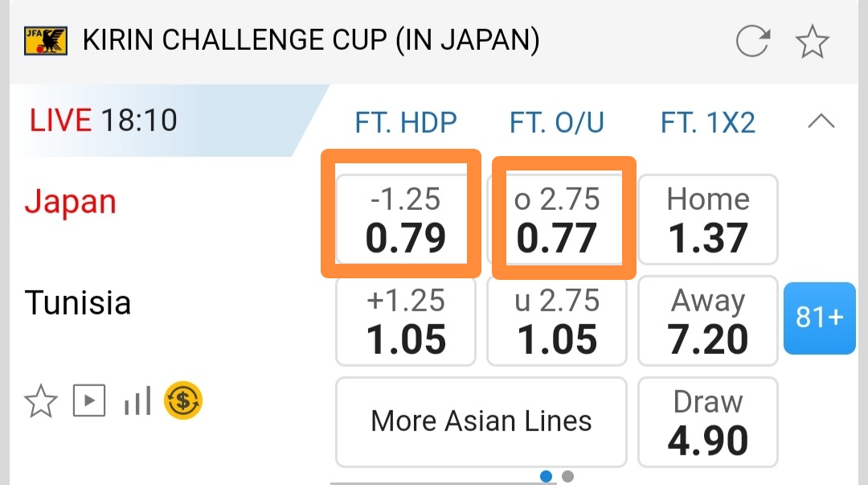Choose Home win odds 1.37
The image size is (868, 485).
(708, 220)
